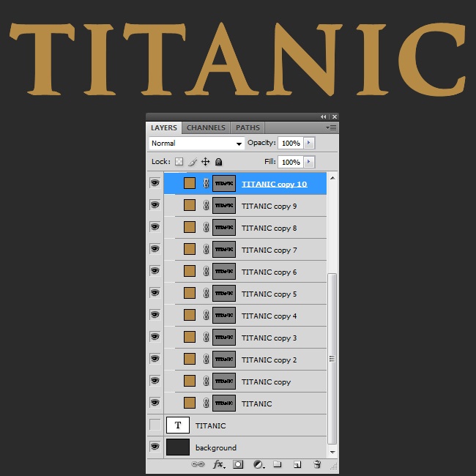
Task: Click color fill swatch of TITANIC copy 10
Action: [x=190, y=183]
